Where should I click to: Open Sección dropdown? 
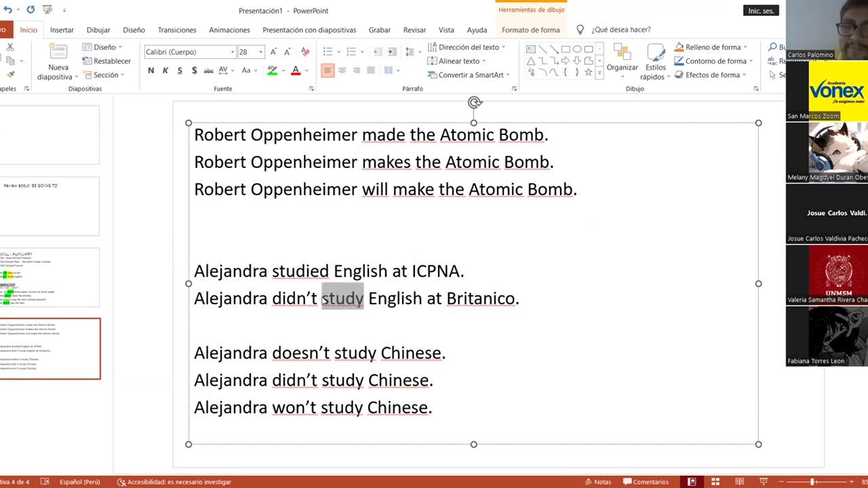[103, 75]
